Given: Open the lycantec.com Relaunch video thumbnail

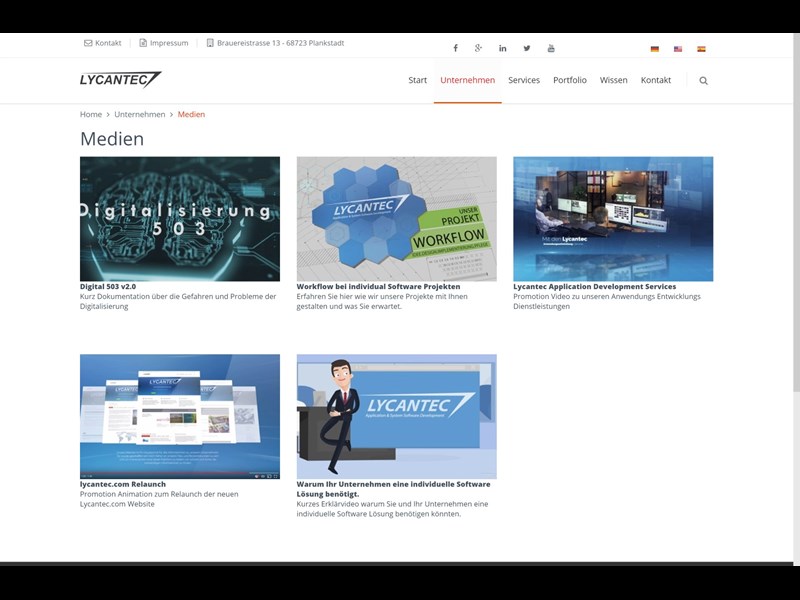Looking at the screenshot, I should tap(180, 416).
